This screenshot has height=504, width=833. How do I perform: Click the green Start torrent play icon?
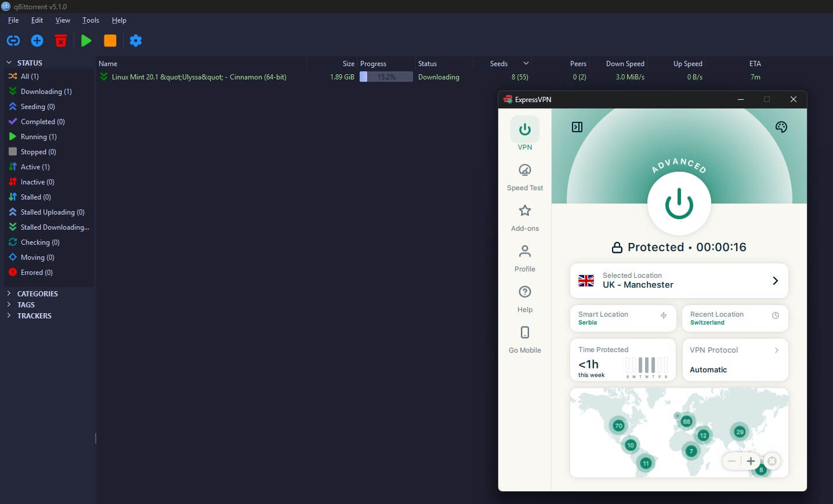click(86, 41)
